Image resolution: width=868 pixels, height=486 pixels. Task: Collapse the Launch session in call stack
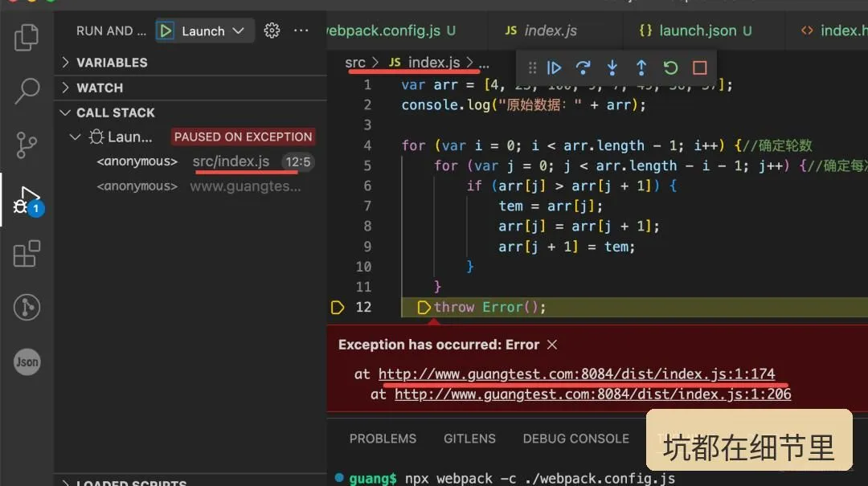coord(75,137)
